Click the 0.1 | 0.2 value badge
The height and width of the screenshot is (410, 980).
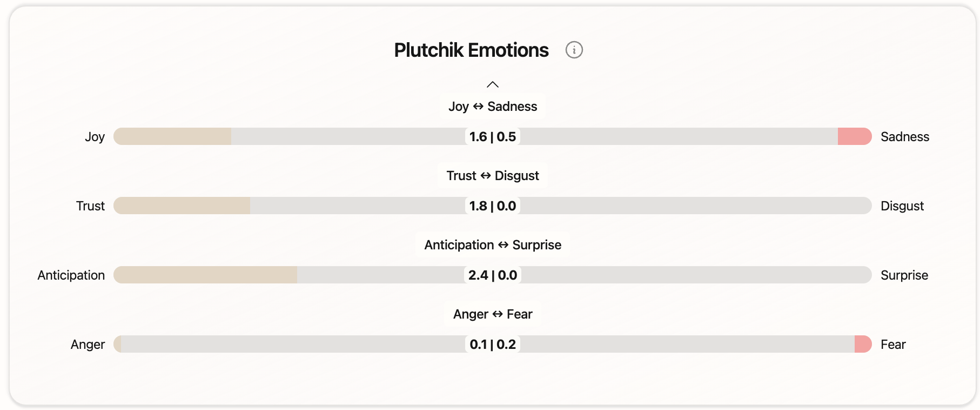[492, 344]
